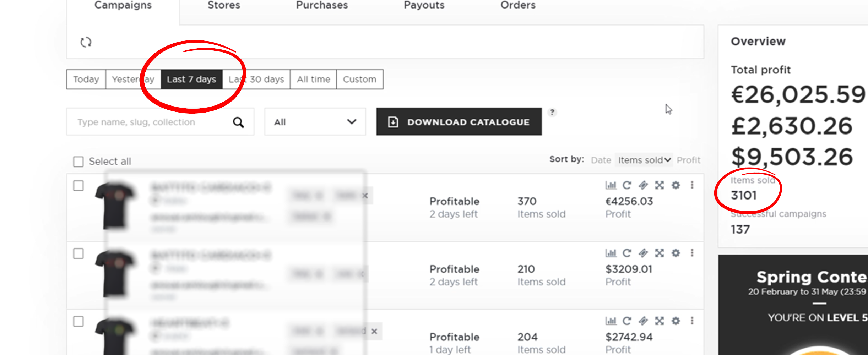
Task: Open the Payouts tab
Action: click(424, 6)
